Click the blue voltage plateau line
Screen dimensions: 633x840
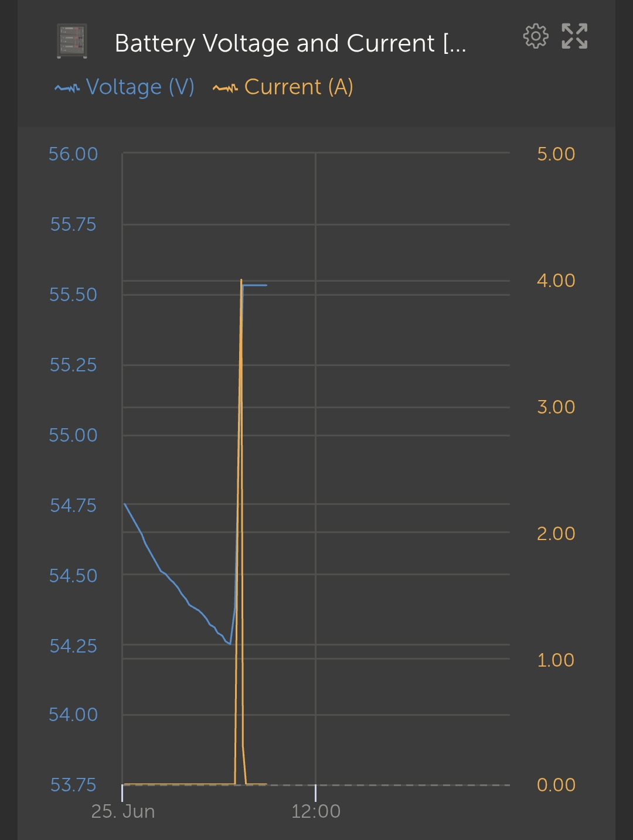coord(256,285)
